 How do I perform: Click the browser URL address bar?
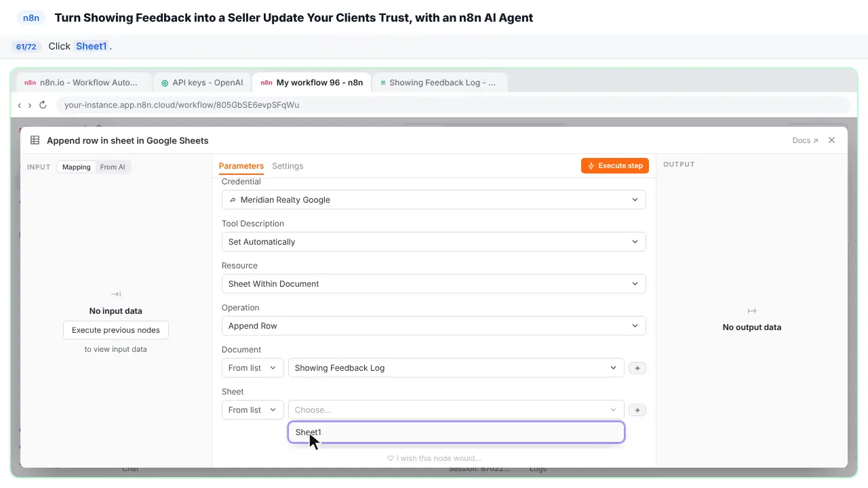pyautogui.click(x=453, y=105)
